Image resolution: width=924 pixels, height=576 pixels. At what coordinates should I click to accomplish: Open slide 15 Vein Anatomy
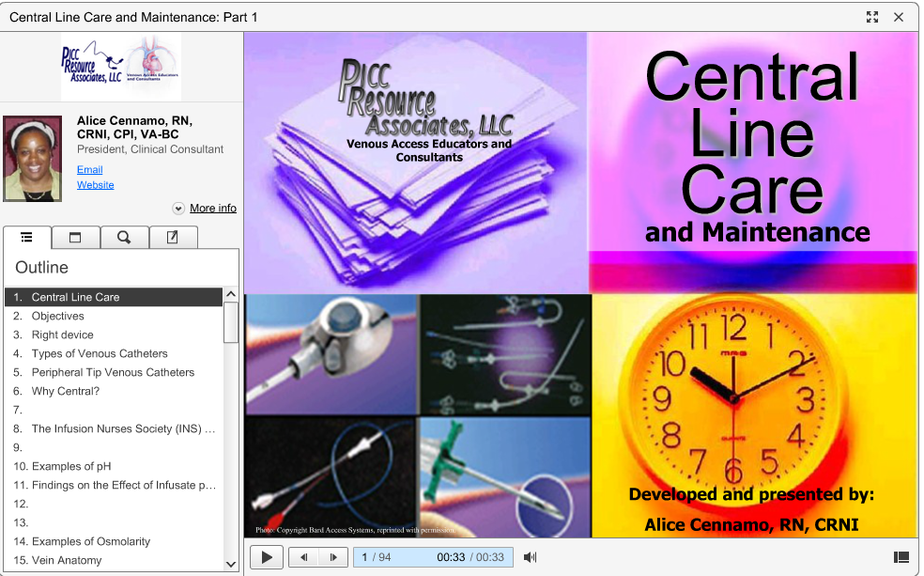pos(114,560)
